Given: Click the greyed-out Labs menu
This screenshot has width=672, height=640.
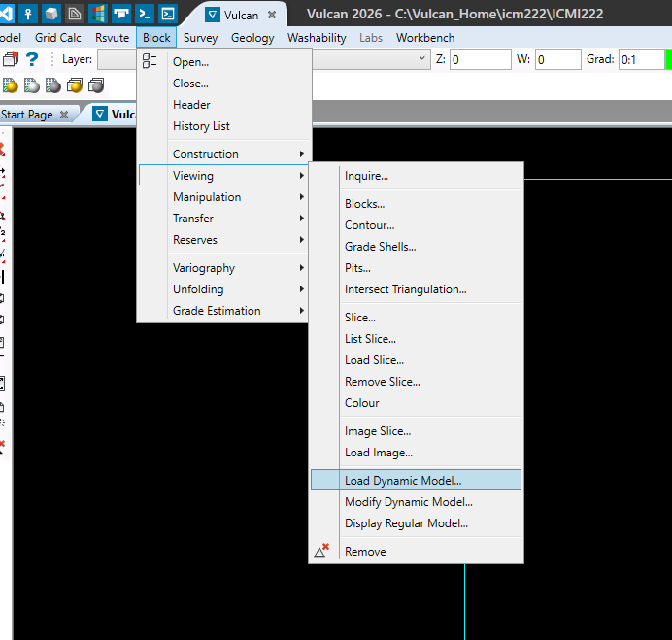Looking at the screenshot, I should (x=371, y=38).
